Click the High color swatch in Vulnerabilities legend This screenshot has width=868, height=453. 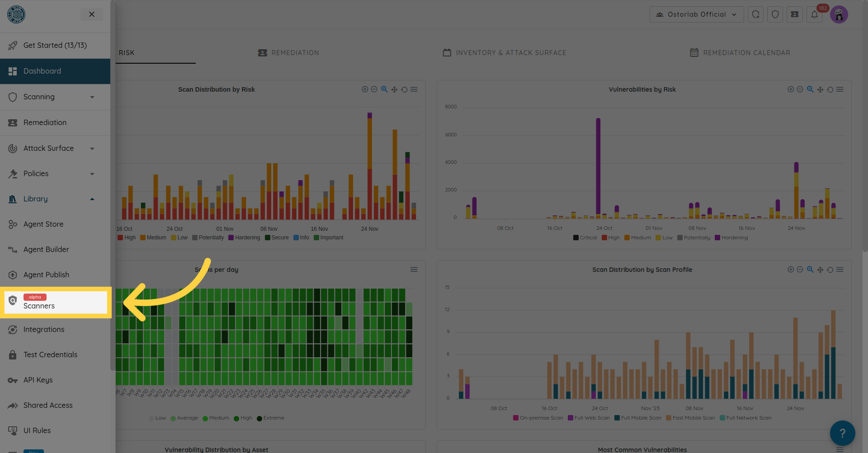click(604, 238)
